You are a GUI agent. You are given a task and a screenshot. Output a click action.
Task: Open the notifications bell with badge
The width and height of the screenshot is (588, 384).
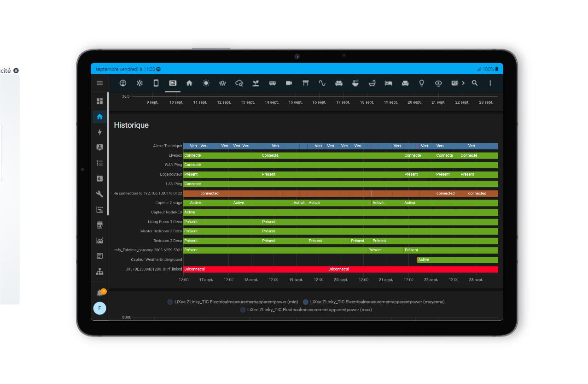tap(100, 293)
